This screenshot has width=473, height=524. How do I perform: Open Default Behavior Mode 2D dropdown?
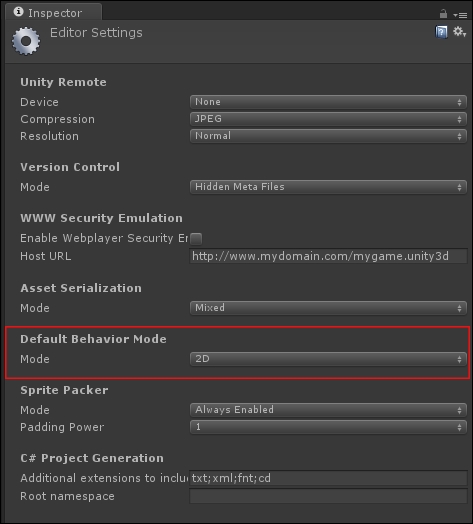[328, 359]
